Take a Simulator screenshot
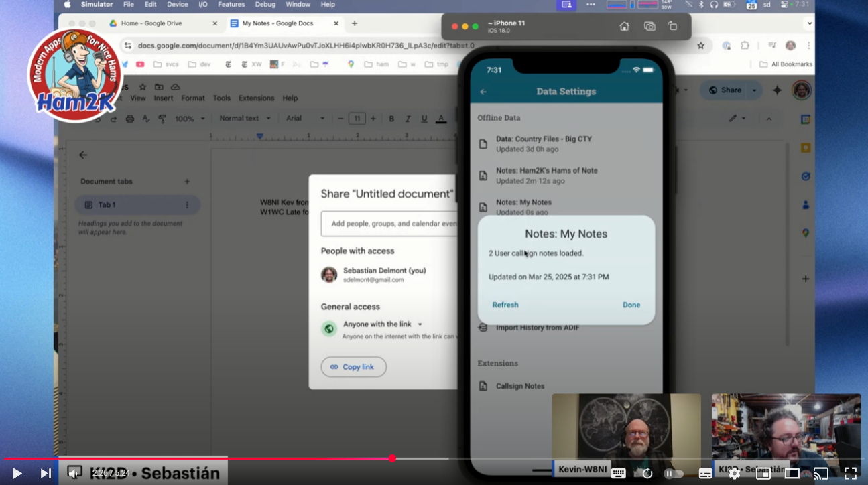Screen dimensions: 868x485 [x=649, y=27]
